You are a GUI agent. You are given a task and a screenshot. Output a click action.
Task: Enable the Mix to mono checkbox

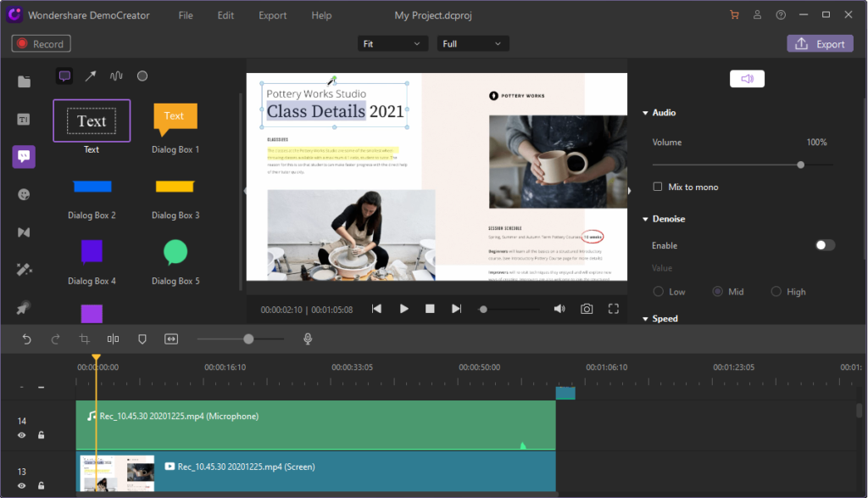(658, 187)
